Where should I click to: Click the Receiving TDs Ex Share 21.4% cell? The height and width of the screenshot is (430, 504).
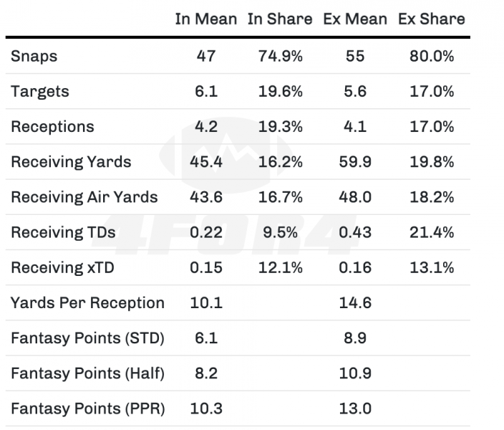(431, 231)
